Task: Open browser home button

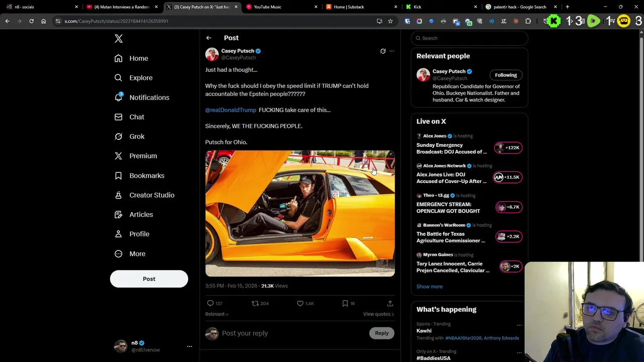Action: (x=43, y=21)
